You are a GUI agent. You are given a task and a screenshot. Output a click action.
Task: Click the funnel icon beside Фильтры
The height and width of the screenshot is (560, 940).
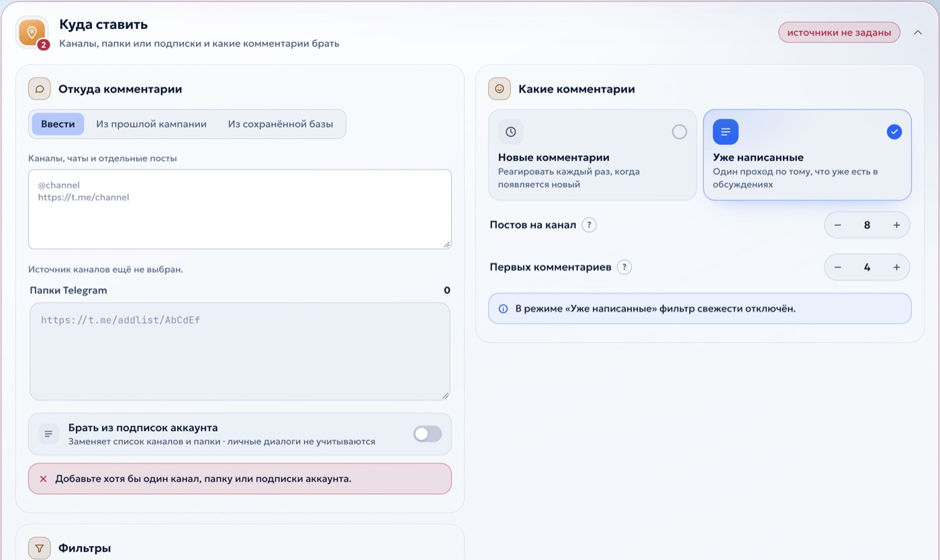point(40,549)
